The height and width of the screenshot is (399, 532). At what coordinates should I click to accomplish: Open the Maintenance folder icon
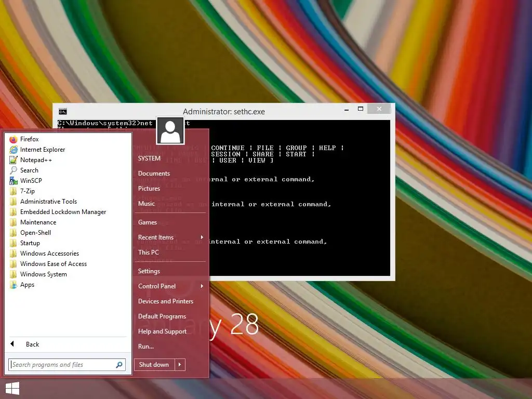point(14,222)
